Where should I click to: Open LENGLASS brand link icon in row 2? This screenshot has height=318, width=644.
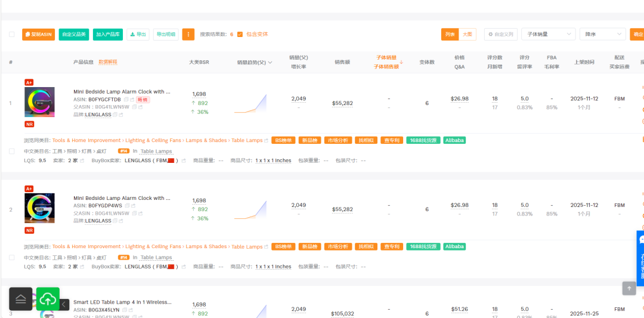click(120, 221)
